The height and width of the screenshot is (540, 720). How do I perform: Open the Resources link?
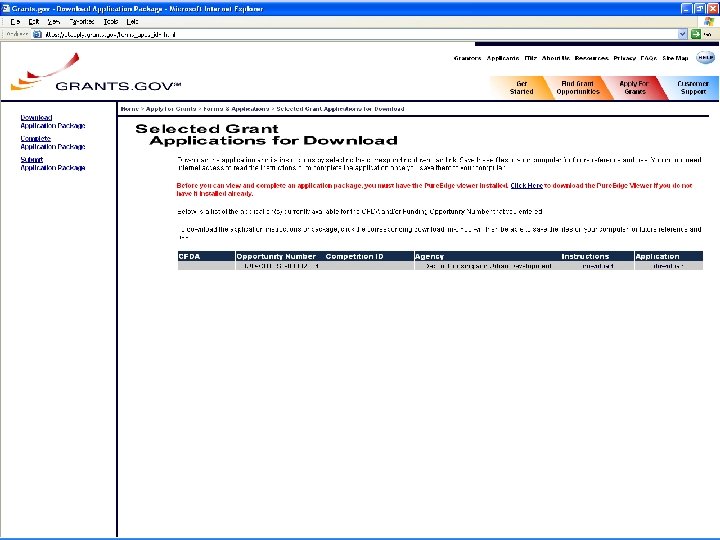(591, 58)
